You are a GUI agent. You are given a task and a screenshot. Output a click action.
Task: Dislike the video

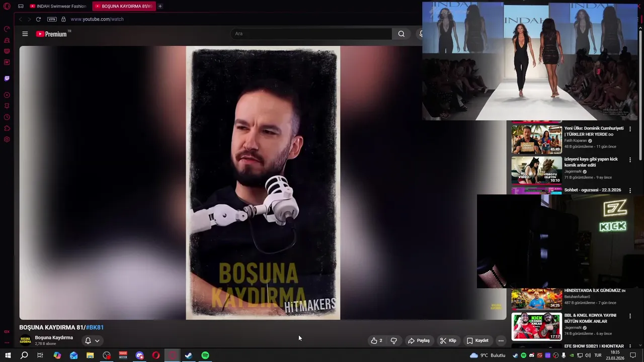394,340
